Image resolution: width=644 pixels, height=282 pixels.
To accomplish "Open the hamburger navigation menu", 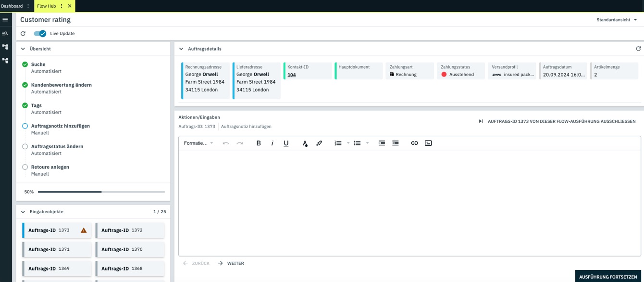I will [x=5, y=20].
